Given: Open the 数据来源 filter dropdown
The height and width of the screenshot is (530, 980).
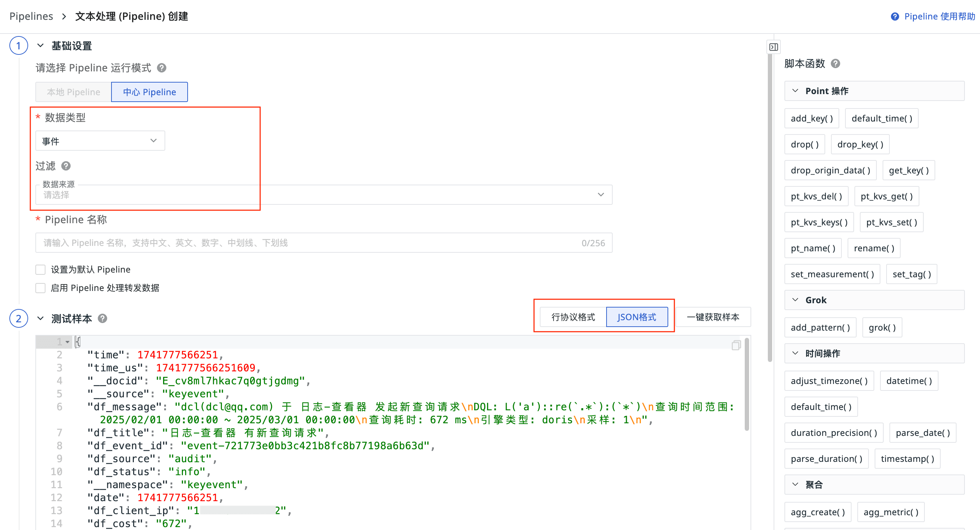Looking at the screenshot, I should (x=323, y=195).
